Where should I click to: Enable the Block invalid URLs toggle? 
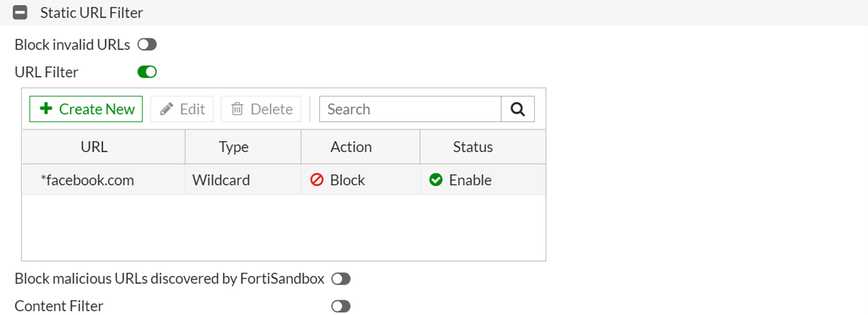pos(147,45)
